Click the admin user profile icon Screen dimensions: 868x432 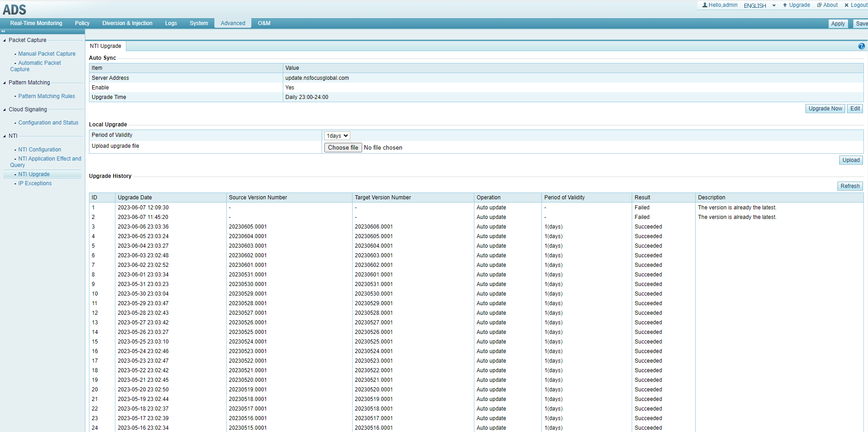click(705, 5)
